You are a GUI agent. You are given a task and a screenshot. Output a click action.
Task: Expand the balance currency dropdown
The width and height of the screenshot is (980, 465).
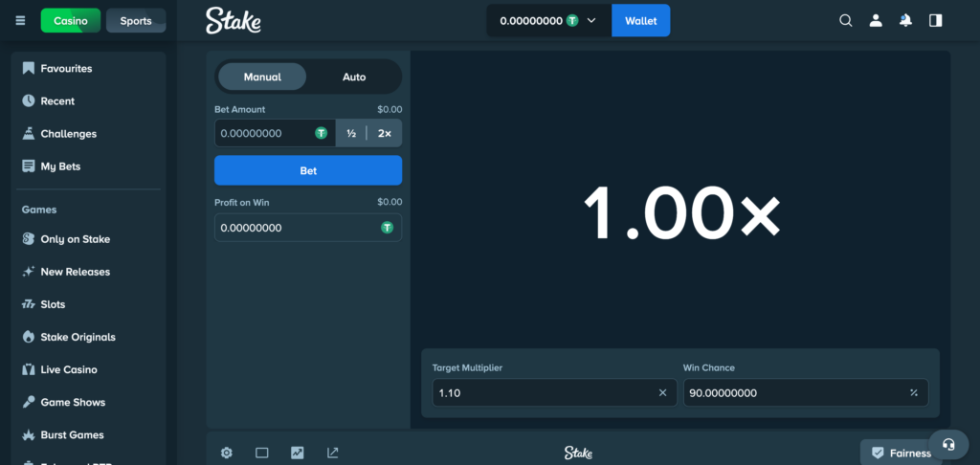click(591, 20)
